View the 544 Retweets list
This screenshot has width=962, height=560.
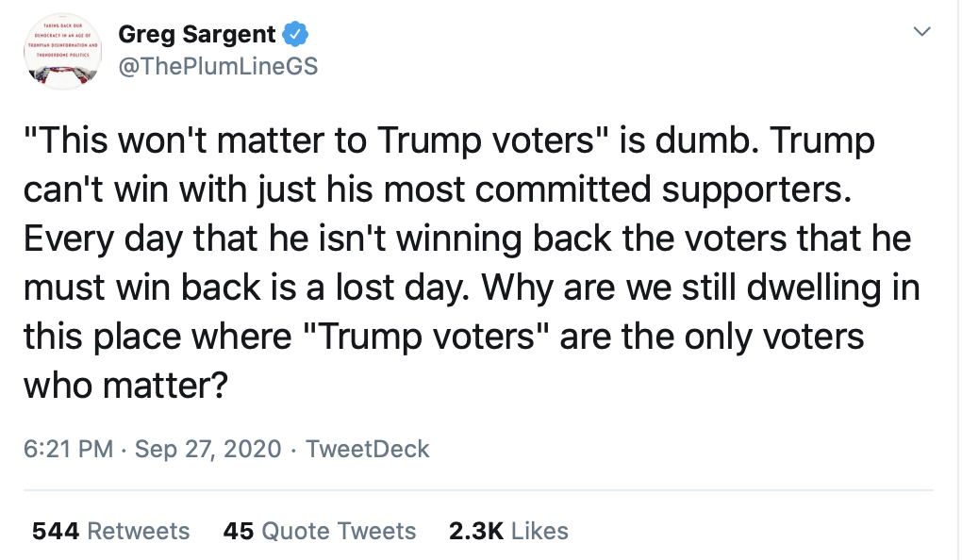tap(111, 531)
